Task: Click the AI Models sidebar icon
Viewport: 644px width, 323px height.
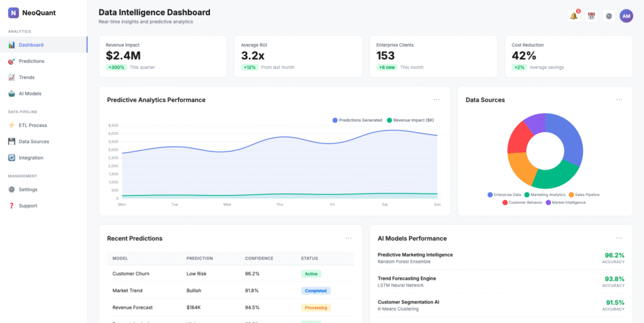Action: pos(12,94)
